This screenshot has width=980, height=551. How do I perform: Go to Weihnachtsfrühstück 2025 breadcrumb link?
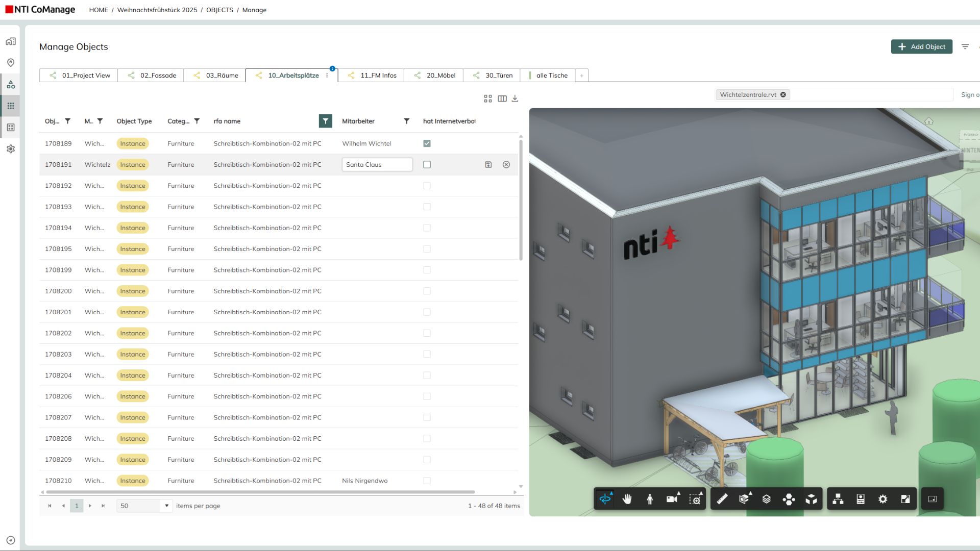pos(157,10)
